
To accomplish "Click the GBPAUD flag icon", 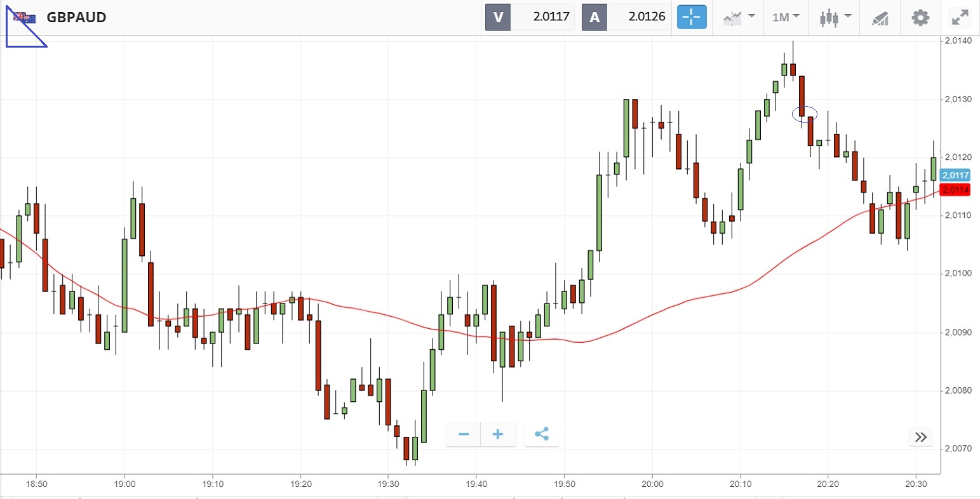I will click(25, 18).
